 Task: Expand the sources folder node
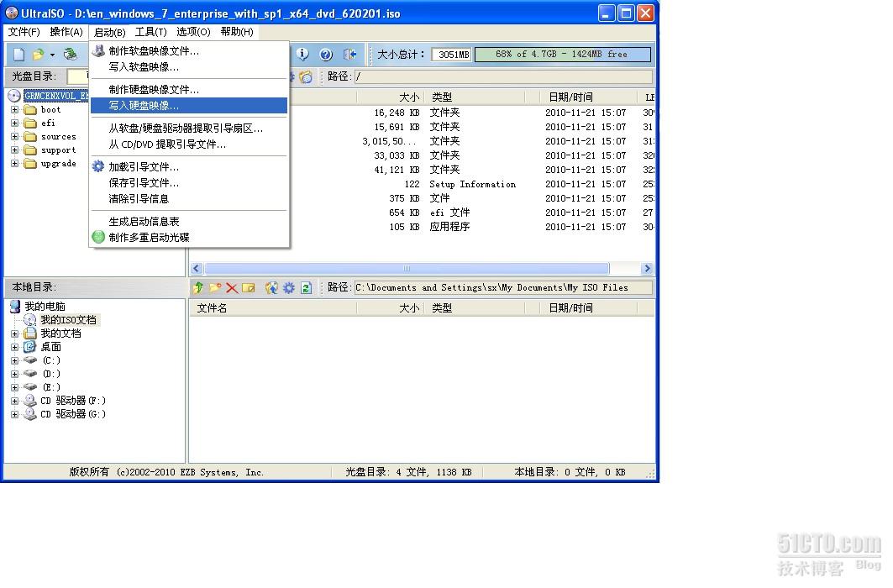pos(15,137)
